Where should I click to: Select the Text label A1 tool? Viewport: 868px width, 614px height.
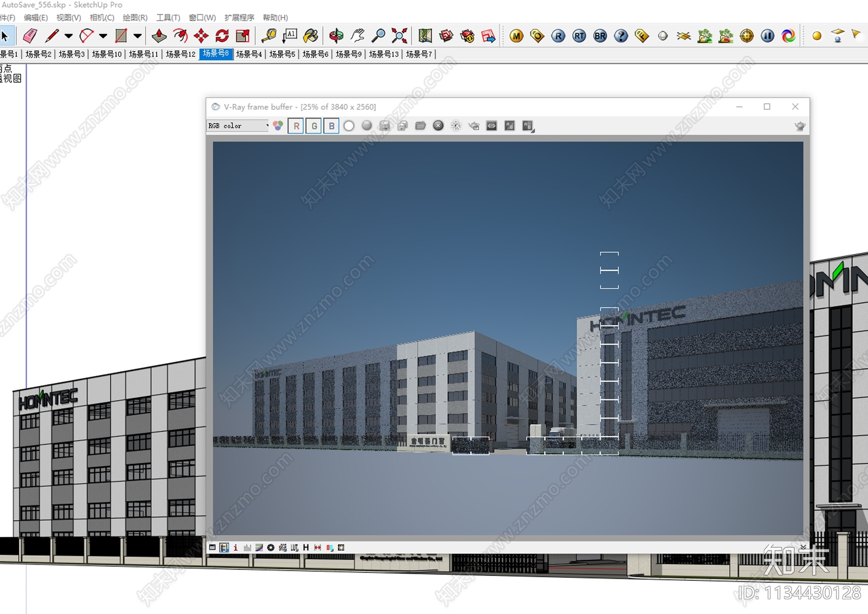click(290, 36)
